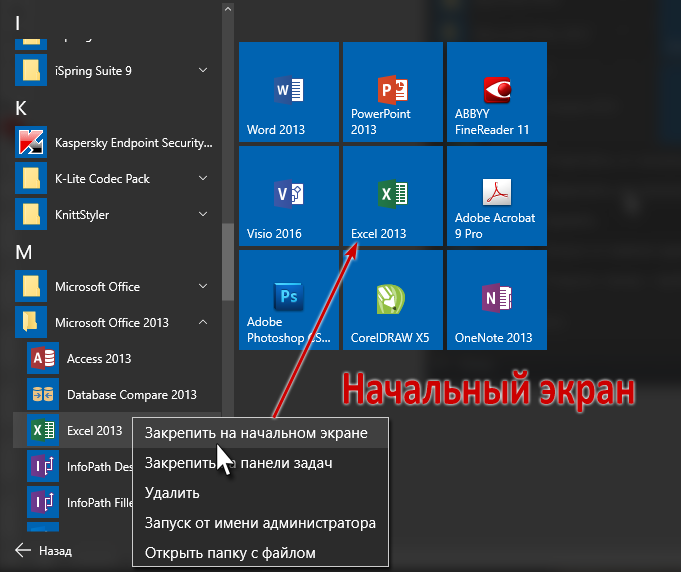Launch the PowerPoint 2013 tile

(393, 92)
